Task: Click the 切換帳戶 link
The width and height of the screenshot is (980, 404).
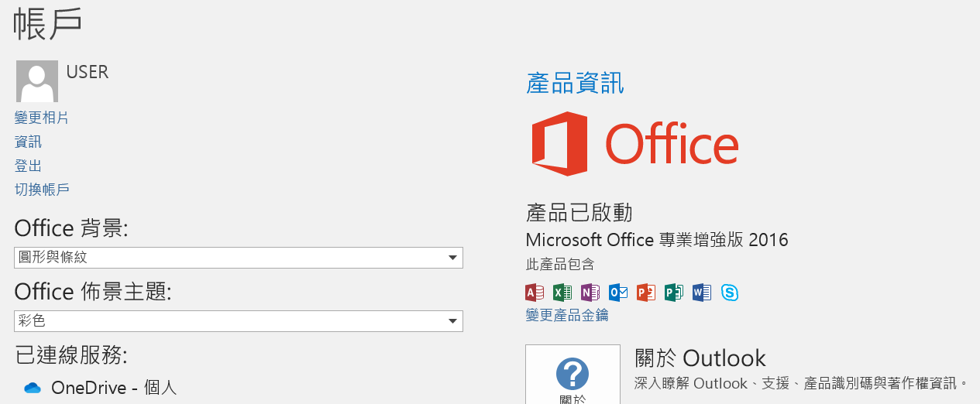Action: (x=42, y=190)
